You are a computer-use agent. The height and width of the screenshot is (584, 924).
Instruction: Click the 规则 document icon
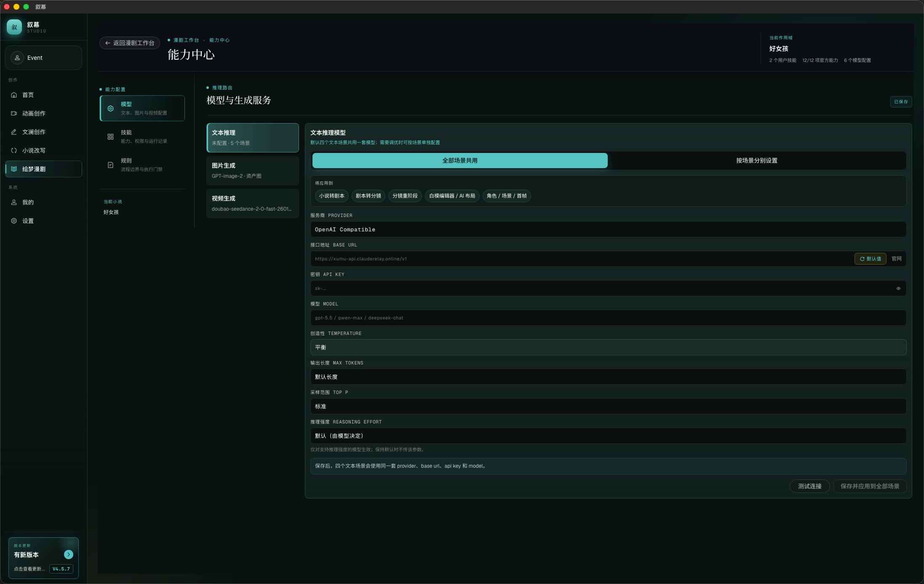110,165
